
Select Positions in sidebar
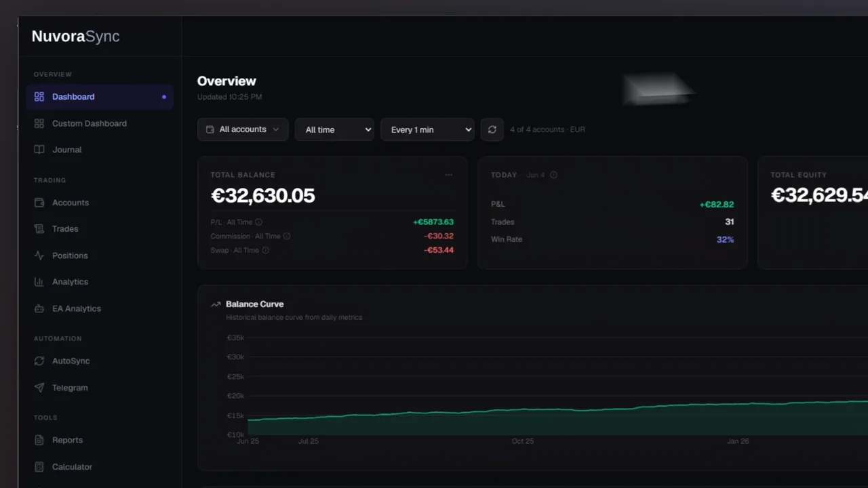[x=100, y=256]
